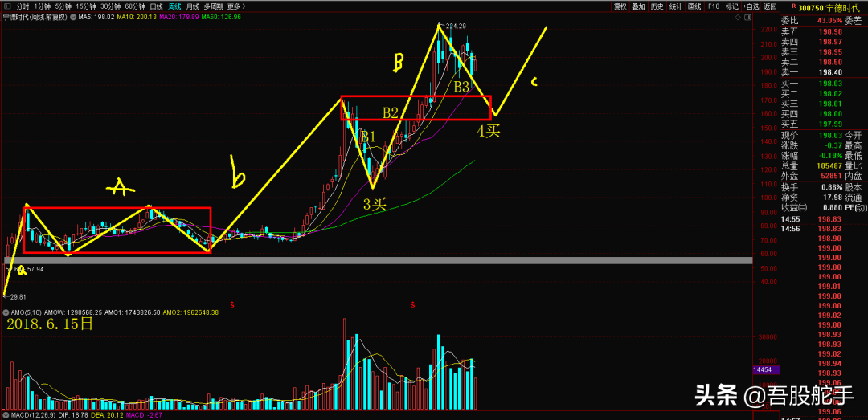Viewport: 868px width, 420px height.
Task: Click the red R margin-trading icon
Action: pyautogui.click(x=794, y=6)
